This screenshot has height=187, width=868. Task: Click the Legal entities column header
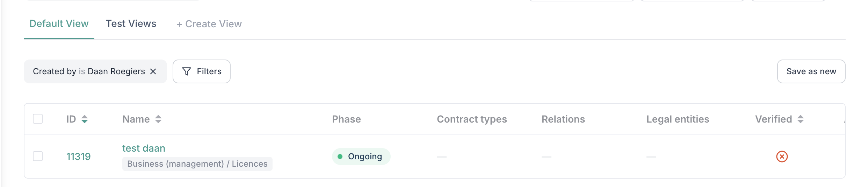point(678,119)
